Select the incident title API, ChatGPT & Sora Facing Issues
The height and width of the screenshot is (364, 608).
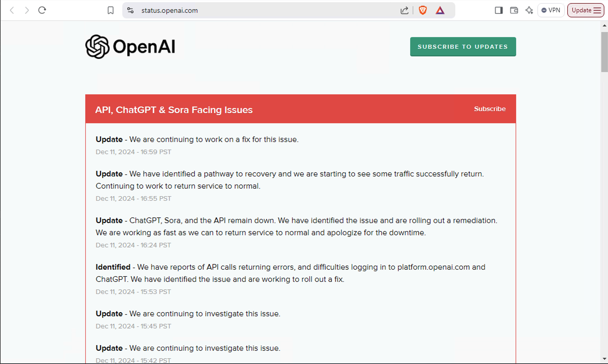(x=174, y=110)
